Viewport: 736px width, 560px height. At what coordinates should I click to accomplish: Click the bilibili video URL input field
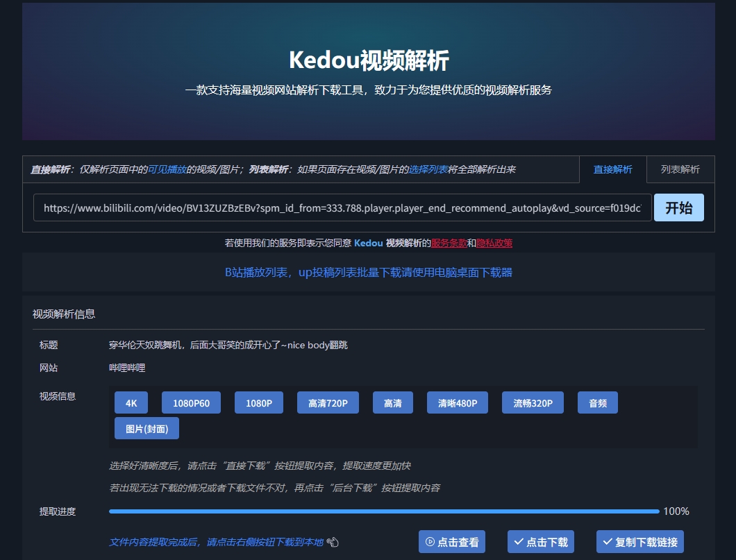point(342,207)
